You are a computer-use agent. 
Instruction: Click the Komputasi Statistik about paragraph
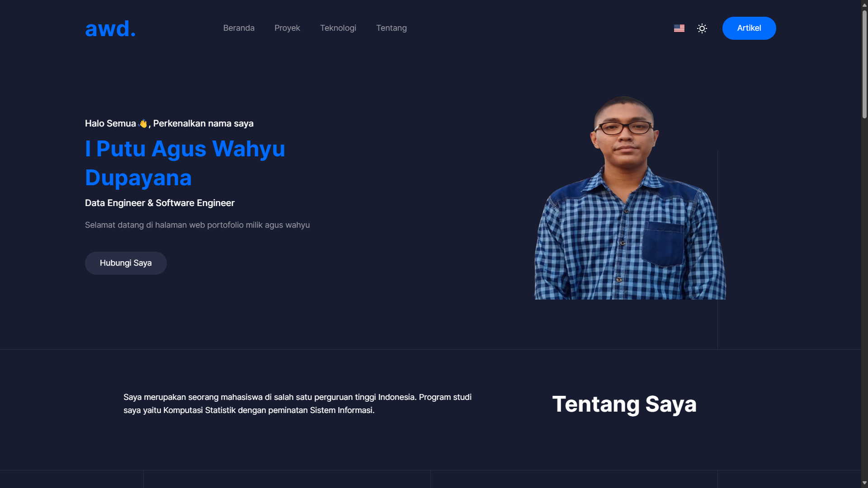click(x=297, y=404)
